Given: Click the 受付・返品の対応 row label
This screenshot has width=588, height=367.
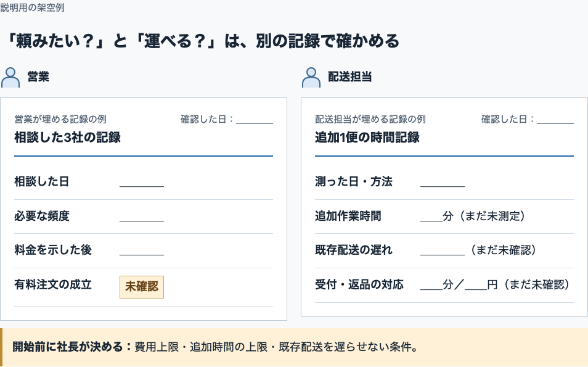Looking at the screenshot, I should [x=359, y=284].
